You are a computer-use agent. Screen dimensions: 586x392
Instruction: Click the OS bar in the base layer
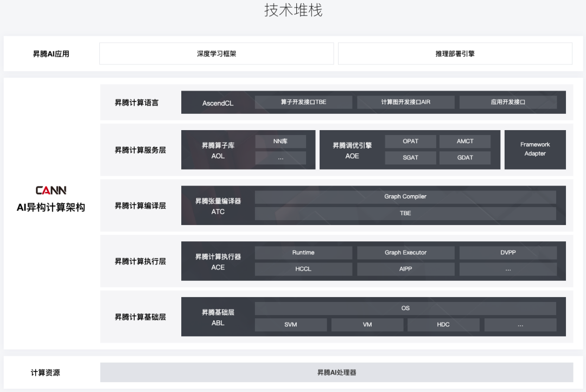point(405,309)
